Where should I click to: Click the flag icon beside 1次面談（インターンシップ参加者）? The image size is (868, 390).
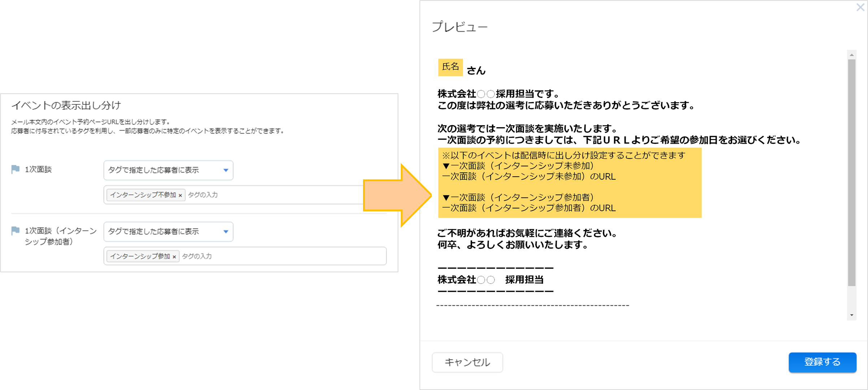coord(15,231)
